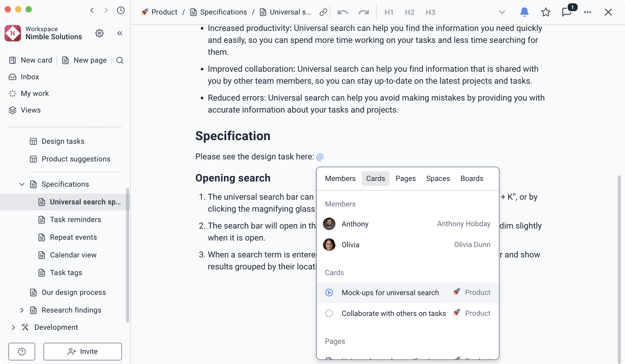Open recently viewed history clock icon

pyautogui.click(x=120, y=11)
